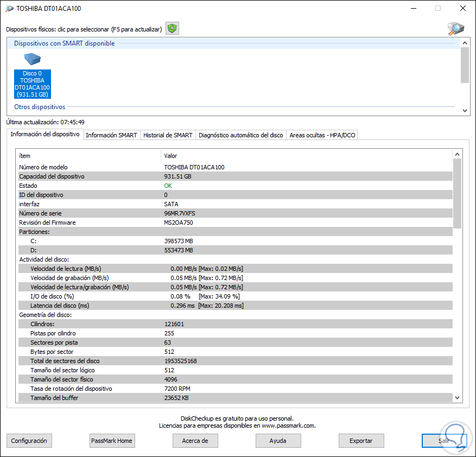This screenshot has width=476, height=457.
Task: Click the Acerca de button
Action: [x=195, y=441]
